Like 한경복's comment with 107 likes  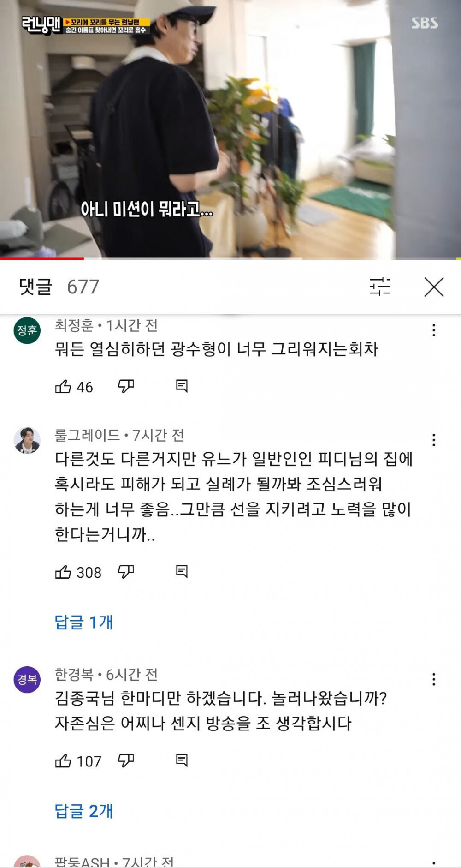click(63, 760)
